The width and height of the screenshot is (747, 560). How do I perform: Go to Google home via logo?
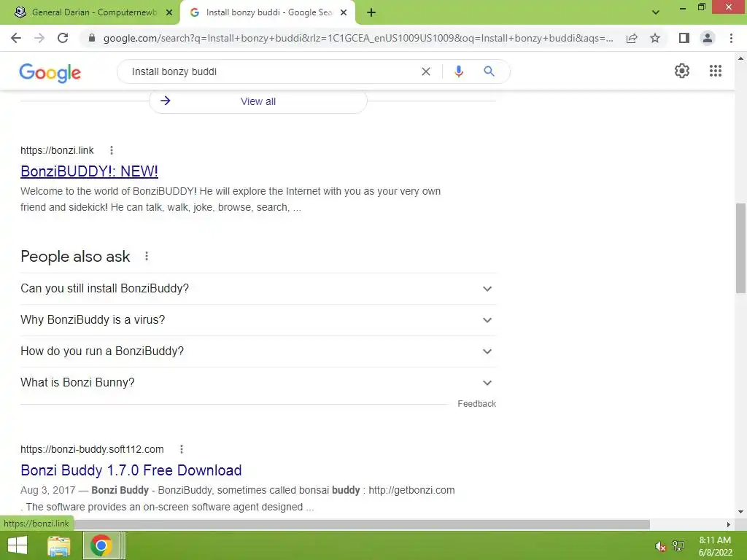click(50, 72)
